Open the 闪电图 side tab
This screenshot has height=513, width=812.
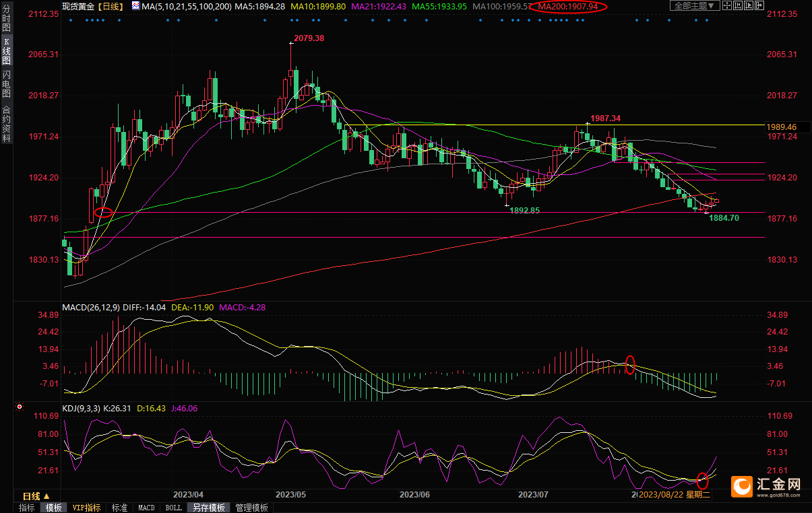point(7,85)
